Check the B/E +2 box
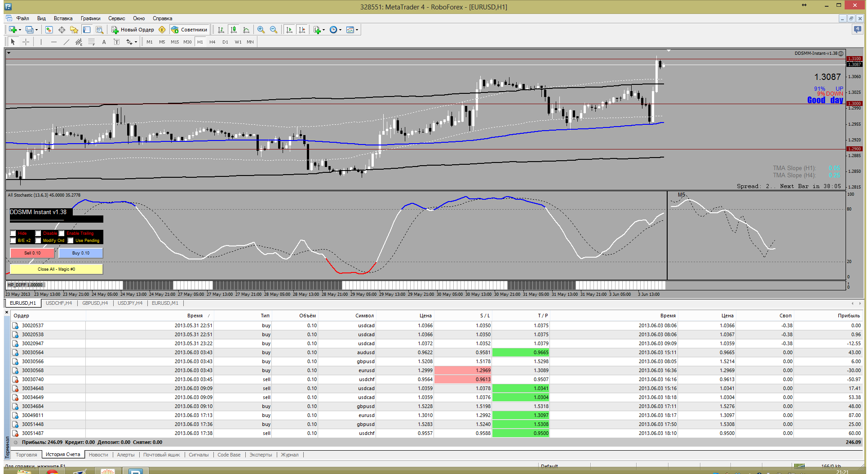The width and height of the screenshot is (868, 474). point(13,241)
